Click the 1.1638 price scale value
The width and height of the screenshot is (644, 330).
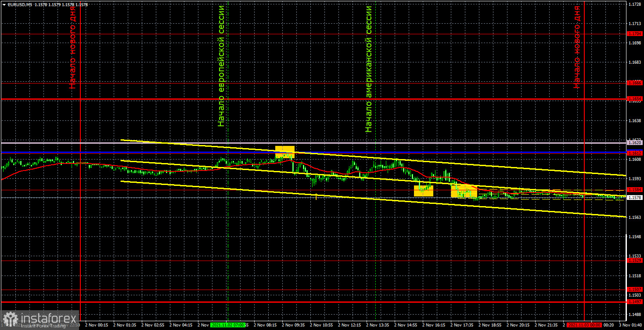coord(635,120)
